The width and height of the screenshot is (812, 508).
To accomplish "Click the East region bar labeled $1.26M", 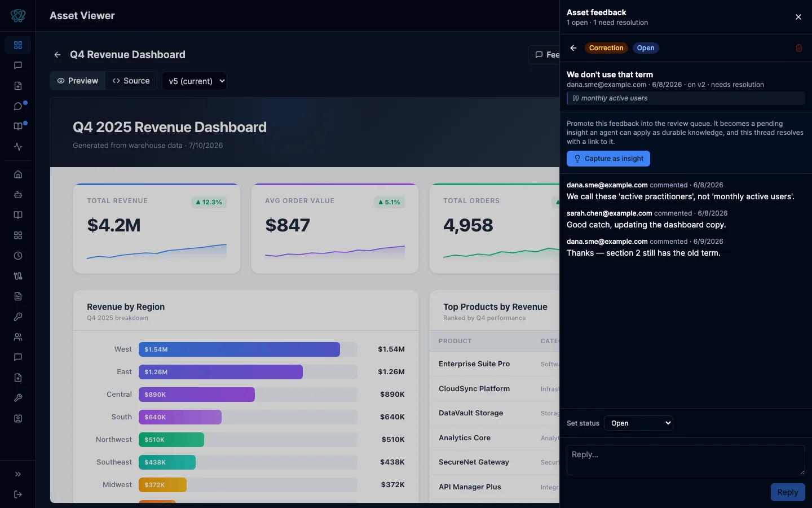I will pos(220,372).
